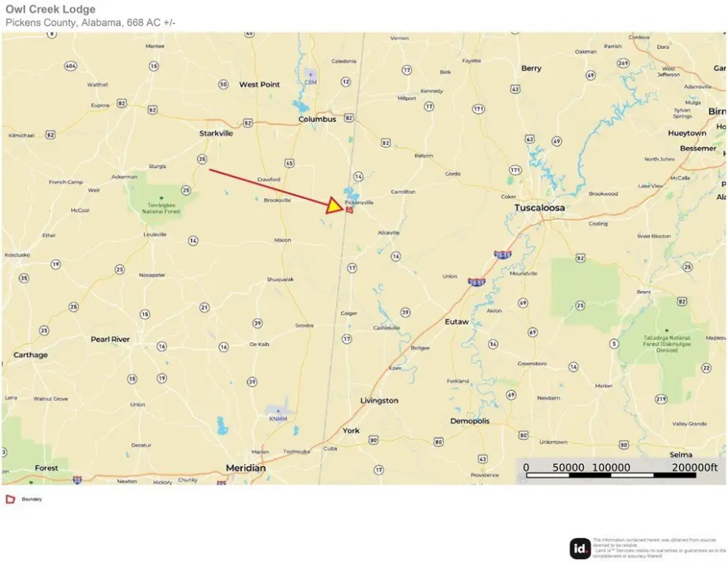Image resolution: width=728 pixels, height=562 pixels.
Task: Click the Talladega National Forest label
Action: [x=666, y=344]
